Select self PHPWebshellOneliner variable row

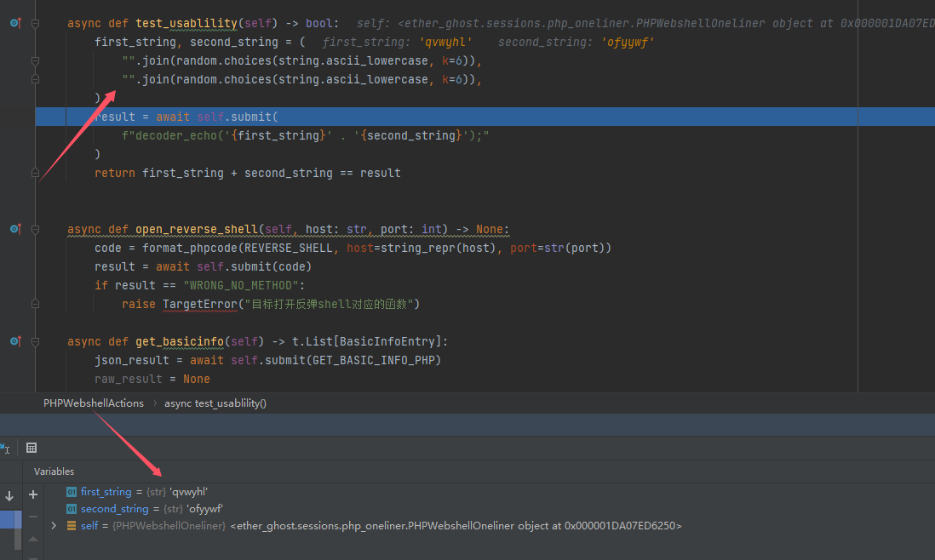489,525
